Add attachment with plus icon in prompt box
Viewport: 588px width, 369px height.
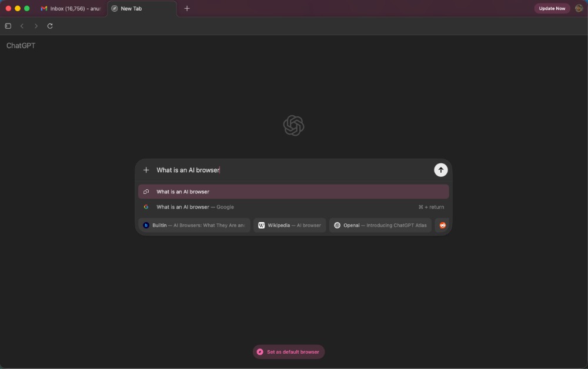pos(146,170)
